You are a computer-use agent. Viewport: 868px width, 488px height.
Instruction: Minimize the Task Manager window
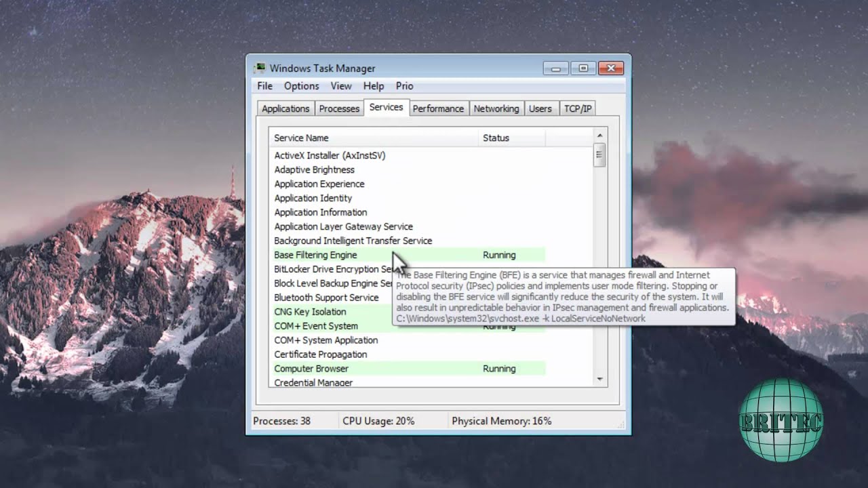coord(556,68)
